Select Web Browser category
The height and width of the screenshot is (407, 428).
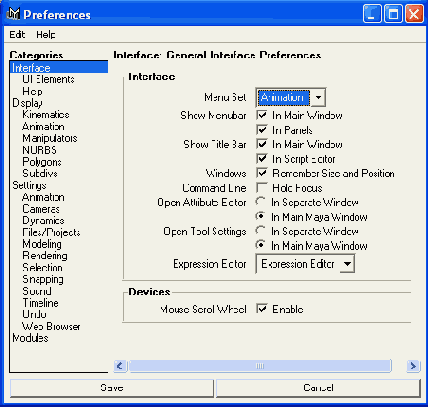point(51,326)
